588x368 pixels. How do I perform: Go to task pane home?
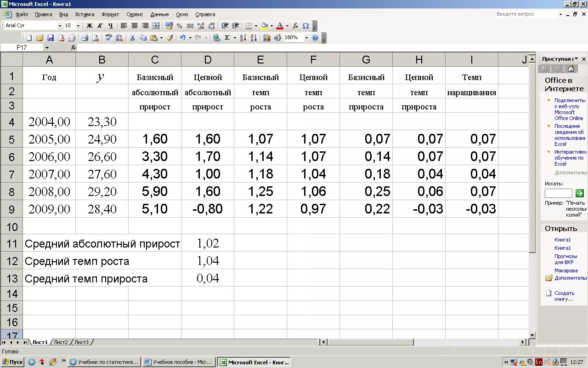(x=571, y=69)
